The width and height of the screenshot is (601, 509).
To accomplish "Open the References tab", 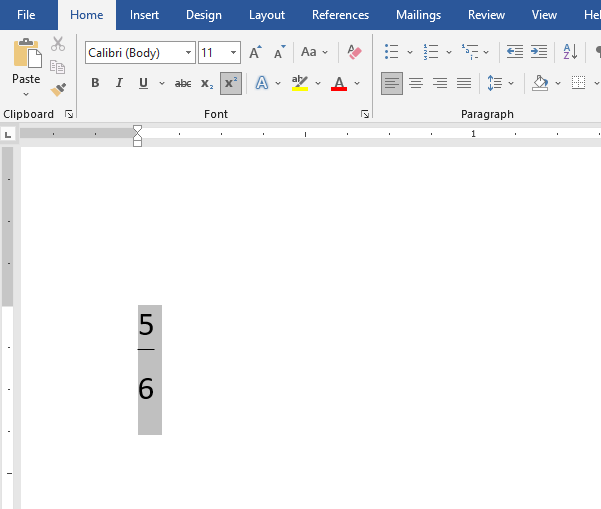I will point(340,15).
